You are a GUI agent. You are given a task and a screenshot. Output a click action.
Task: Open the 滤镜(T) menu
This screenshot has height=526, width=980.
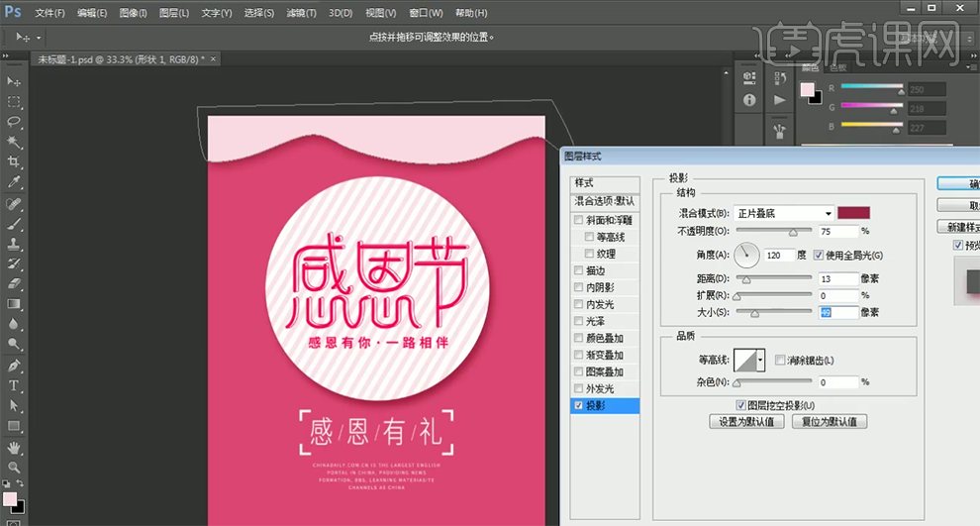302,13
